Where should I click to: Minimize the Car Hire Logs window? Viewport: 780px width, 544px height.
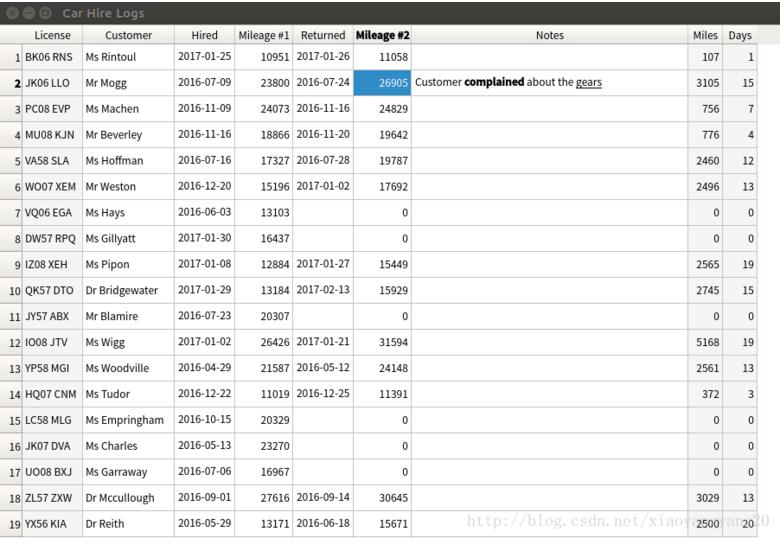pyautogui.click(x=29, y=13)
